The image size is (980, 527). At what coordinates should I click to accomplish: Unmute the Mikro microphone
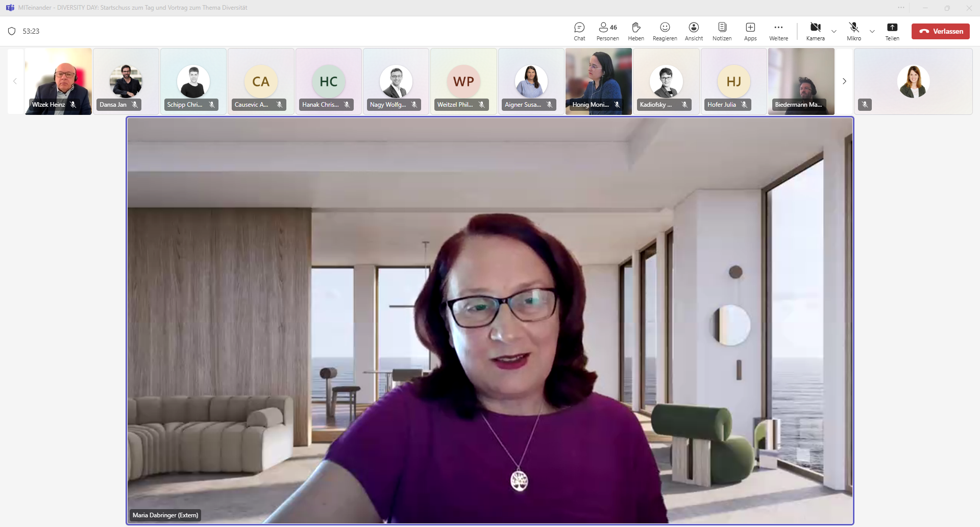point(854,31)
